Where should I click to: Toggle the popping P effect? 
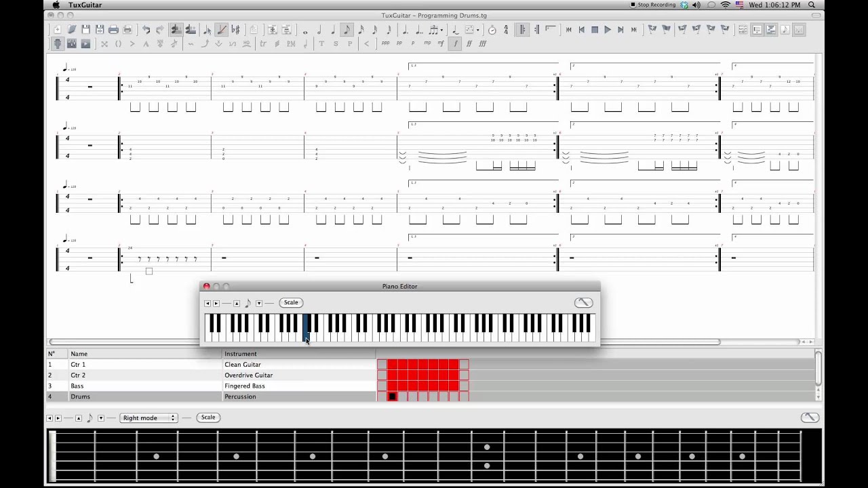point(350,43)
